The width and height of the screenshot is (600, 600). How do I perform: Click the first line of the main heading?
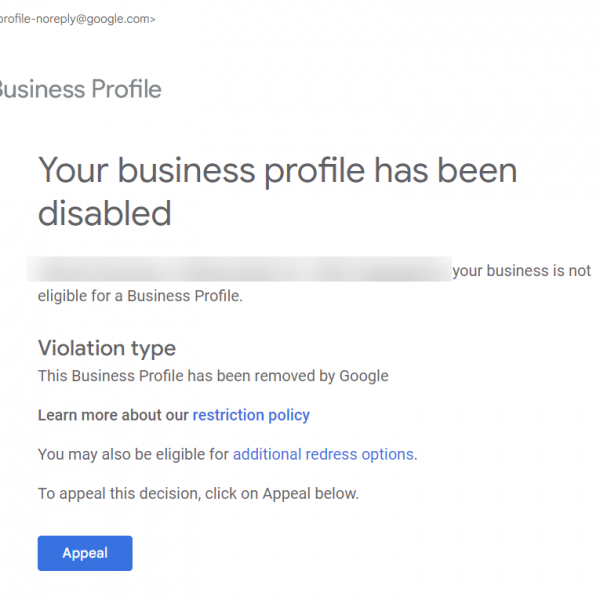click(x=277, y=171)
